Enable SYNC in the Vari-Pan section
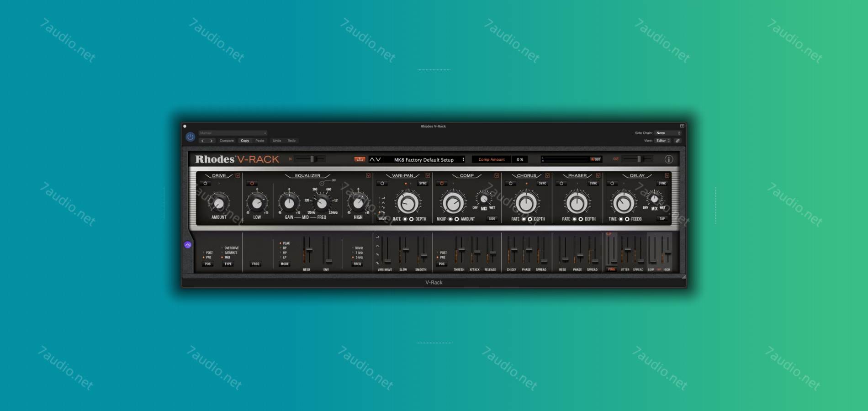The height and width of the screenshot is (411, 868). pos(423,184)
